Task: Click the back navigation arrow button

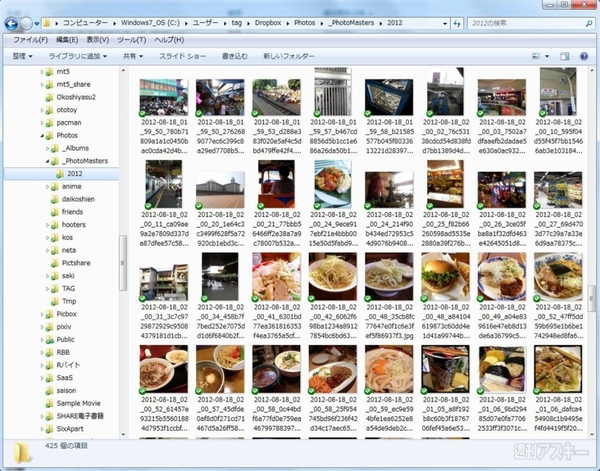Action: pyautogui.click(x=13, y=20)
